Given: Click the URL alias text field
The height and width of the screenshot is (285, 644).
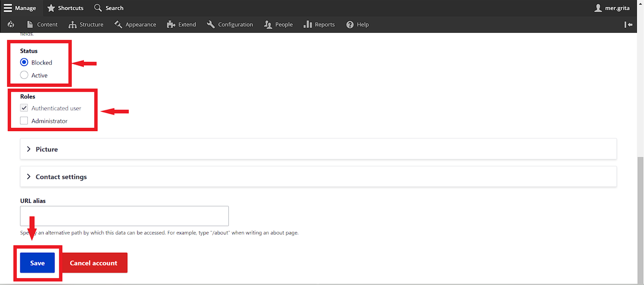Looking at the screenshot, I should click(124, 216).
